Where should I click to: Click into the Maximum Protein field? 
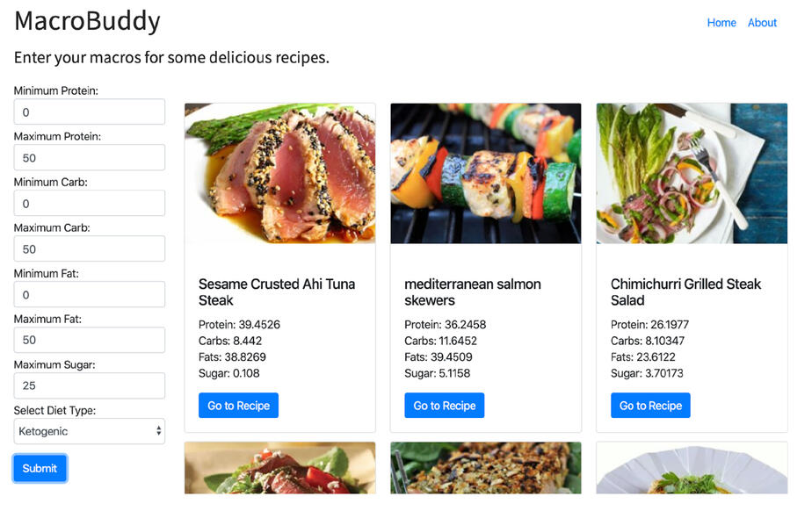tap(89, 158)
